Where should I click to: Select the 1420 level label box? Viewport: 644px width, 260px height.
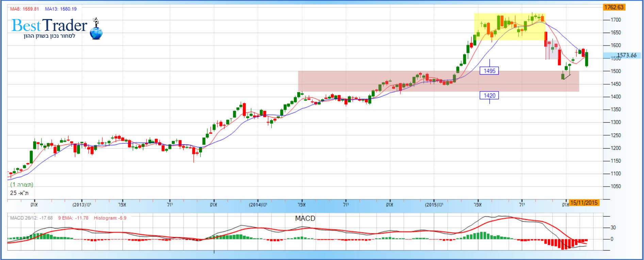click(489, 96)
